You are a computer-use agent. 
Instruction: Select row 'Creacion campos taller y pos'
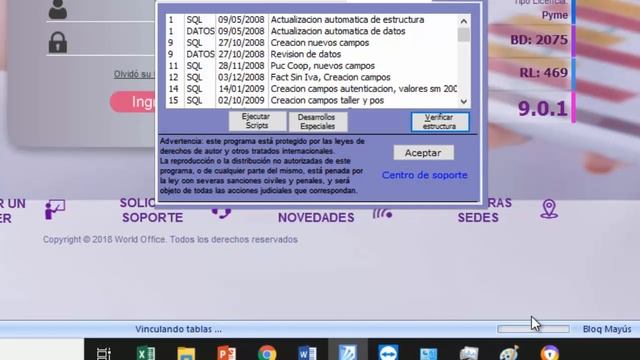tap(311, 100)
